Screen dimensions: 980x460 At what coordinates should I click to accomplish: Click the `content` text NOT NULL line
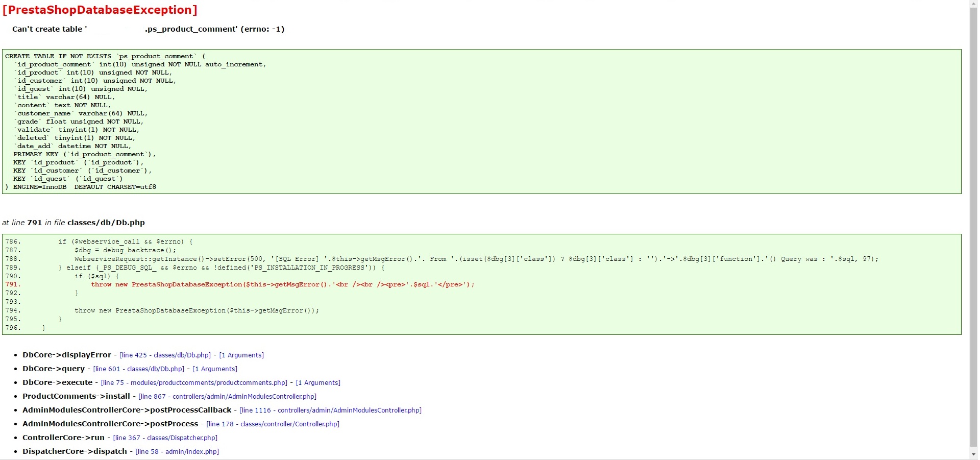tap(62, 105)
